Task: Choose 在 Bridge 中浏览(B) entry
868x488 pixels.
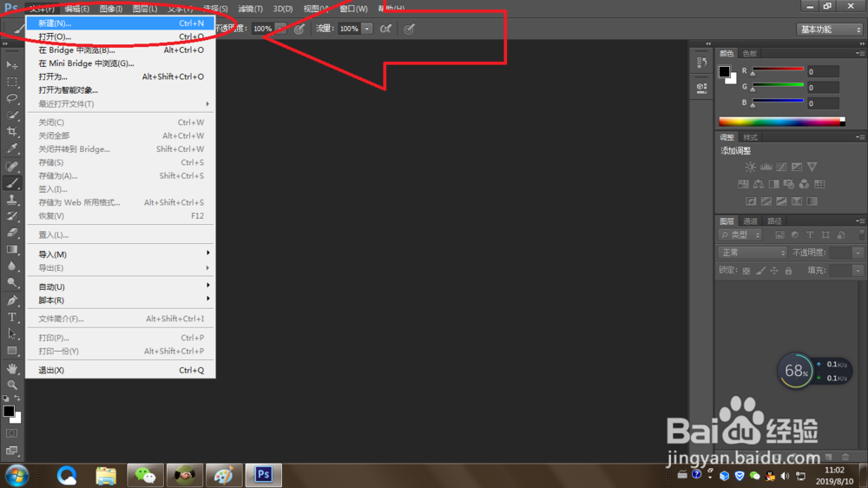Action: (120, 49)
